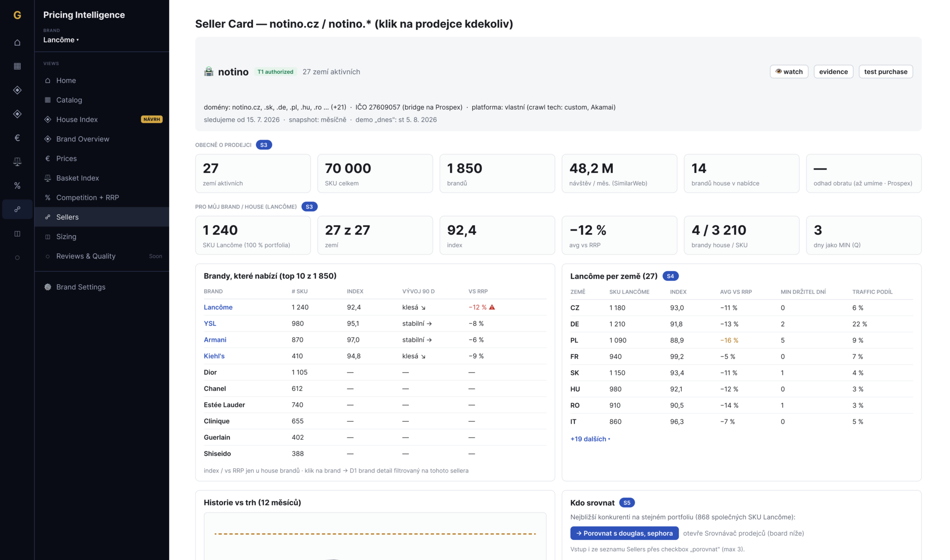Click the 92,4 index card

click(497, 236)
